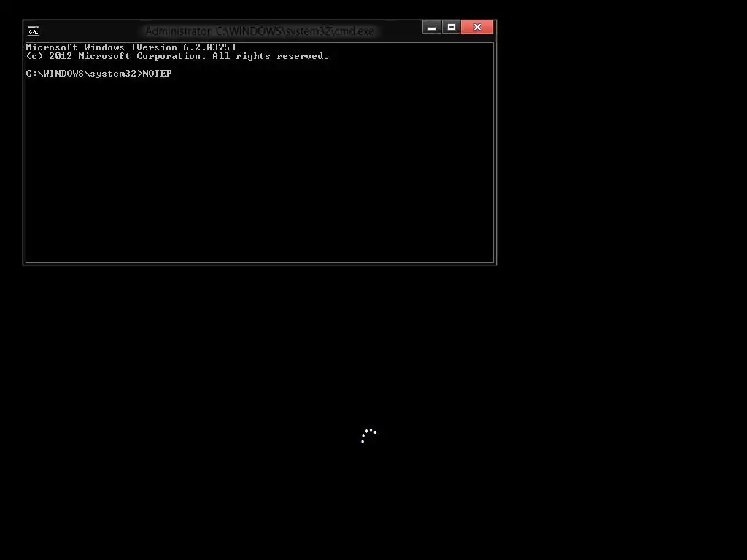Click the 'C:\WINDOWS\system32>NOTEP' prompt line
Image resolution: width=747 pixels, height=560 pixels.
(x=98, y=74)
